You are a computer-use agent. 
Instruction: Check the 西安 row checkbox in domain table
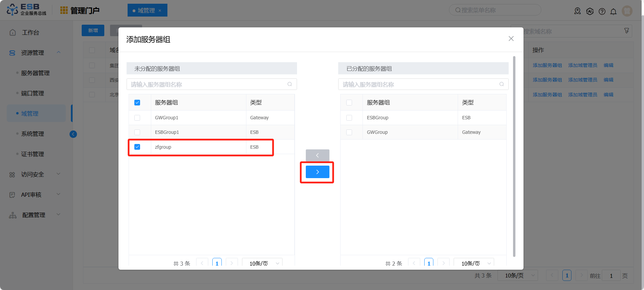coord(92,80)
